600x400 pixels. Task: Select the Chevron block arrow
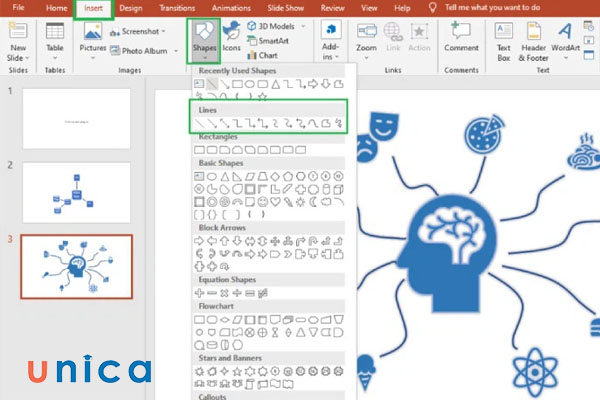[x=288, y=254]
